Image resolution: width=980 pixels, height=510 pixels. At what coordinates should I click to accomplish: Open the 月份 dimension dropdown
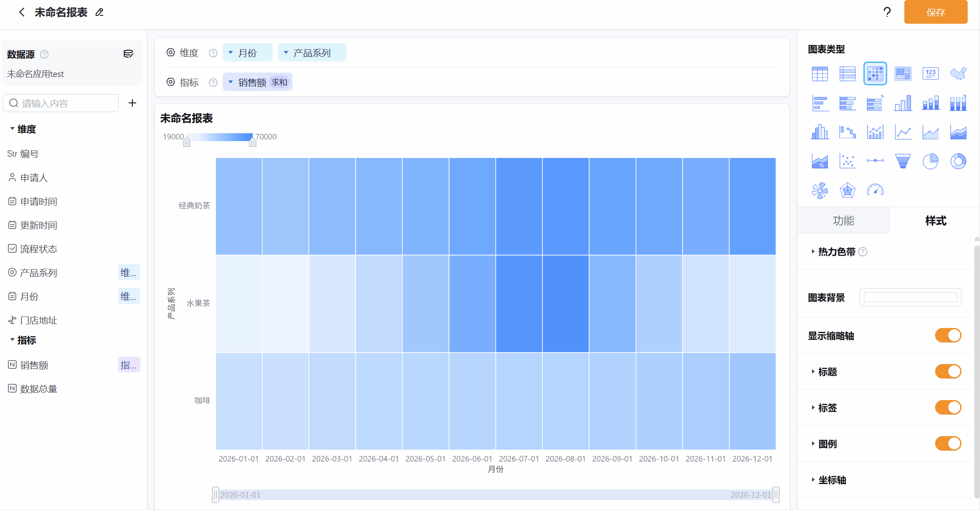point(247,53)
